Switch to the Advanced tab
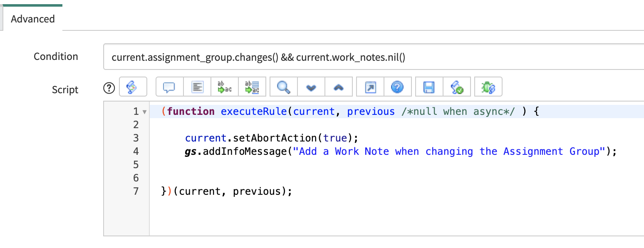This screenshot has height=248, width=644. click(33, 19)
